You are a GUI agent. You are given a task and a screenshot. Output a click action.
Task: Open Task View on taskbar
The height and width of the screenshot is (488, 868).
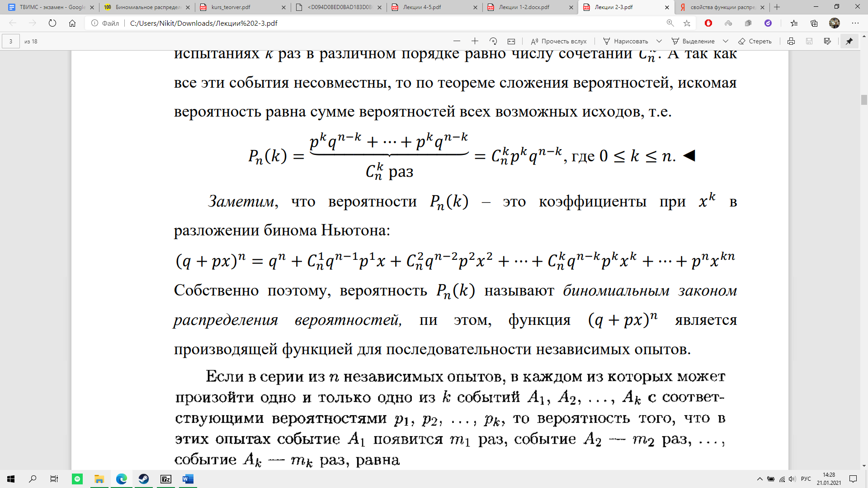(54, 479)
